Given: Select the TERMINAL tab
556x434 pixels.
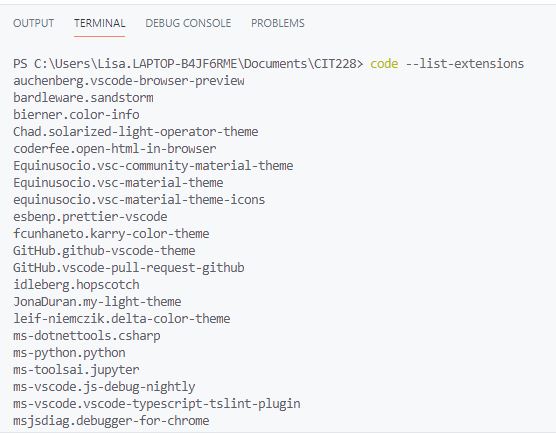Looking at the screenshot, I should click(x=100, y=23).
